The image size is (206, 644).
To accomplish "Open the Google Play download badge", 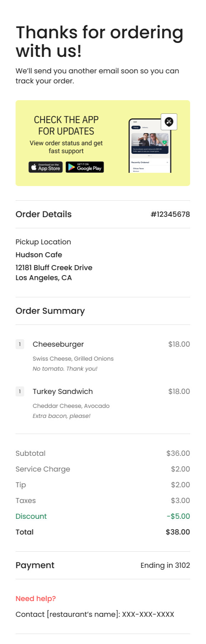I will coord(85,167).
